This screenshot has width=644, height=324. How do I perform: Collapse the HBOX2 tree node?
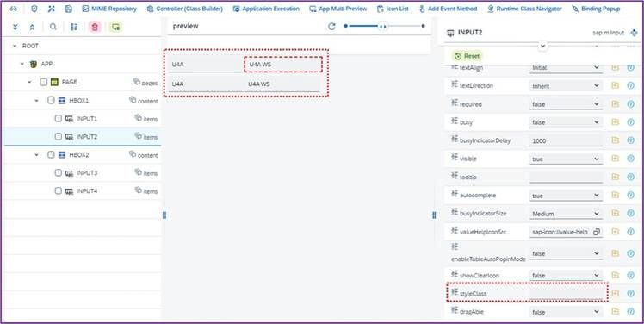[36, 154]
